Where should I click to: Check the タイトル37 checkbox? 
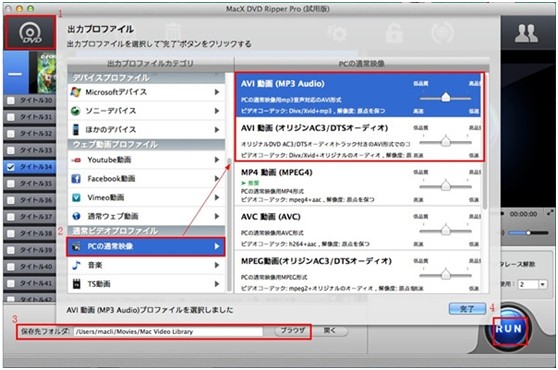[x=11, y=217]
